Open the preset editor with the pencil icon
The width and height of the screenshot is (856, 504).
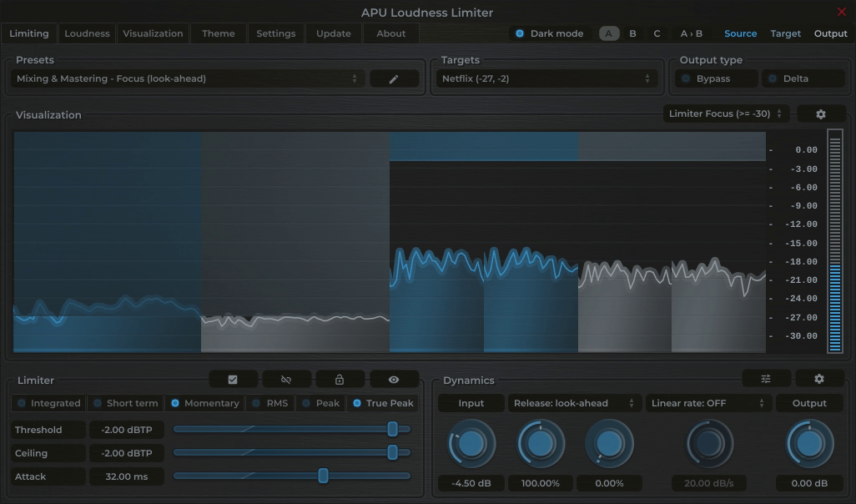click(394, 78)
